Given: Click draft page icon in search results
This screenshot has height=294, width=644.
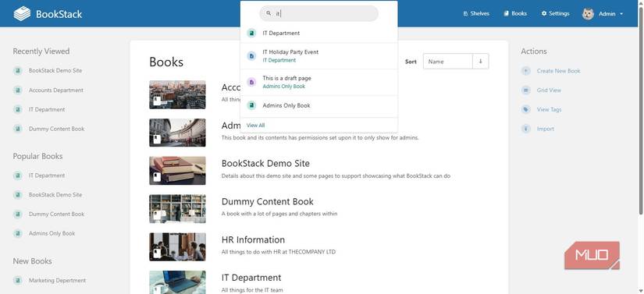Looking at the screenshot, I should click(x=251, y=82).
